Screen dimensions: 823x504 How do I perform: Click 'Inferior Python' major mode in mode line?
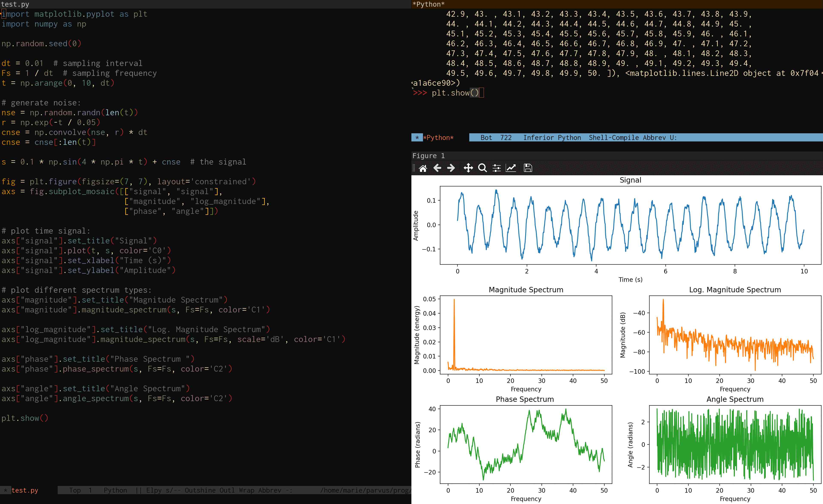tap(552, 138)
